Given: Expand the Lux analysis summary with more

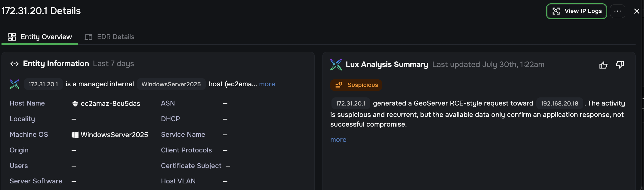Looking at the screenshot, I should (x=338, y=140).
